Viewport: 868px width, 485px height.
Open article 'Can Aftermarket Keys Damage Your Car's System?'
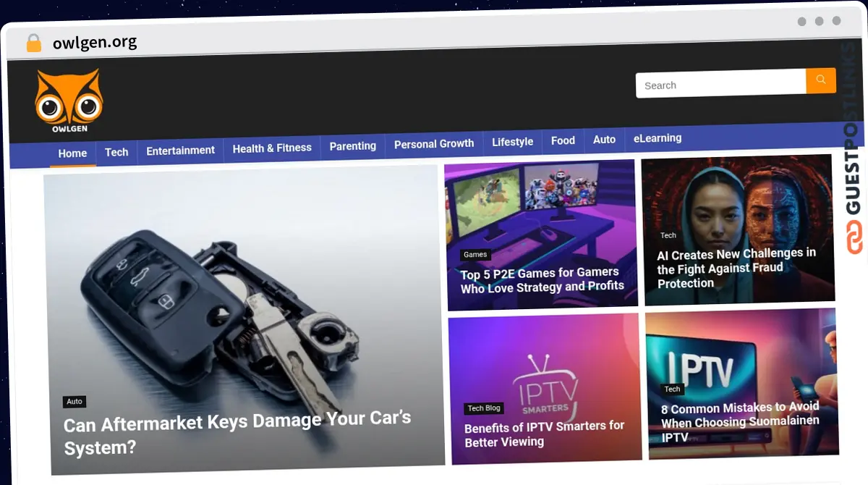[x=237, y=433]
